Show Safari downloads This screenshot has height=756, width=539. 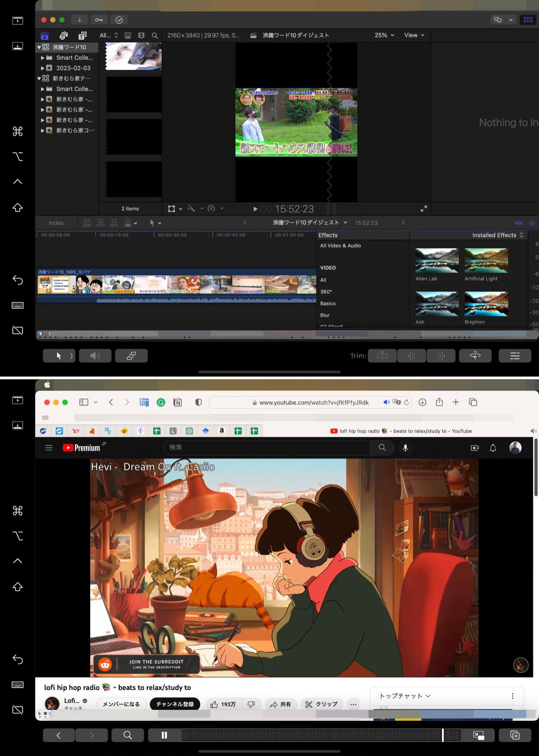(422, 402)
